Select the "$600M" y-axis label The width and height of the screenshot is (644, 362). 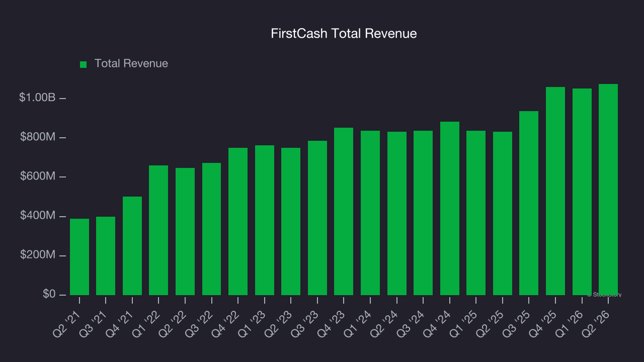tap(38, 177)
